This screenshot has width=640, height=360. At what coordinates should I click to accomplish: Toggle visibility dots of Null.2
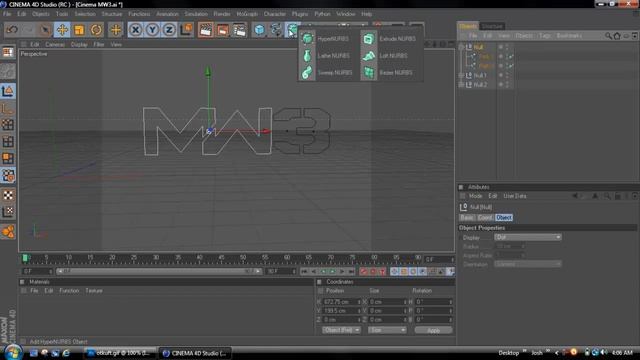[x=507, y=84]
